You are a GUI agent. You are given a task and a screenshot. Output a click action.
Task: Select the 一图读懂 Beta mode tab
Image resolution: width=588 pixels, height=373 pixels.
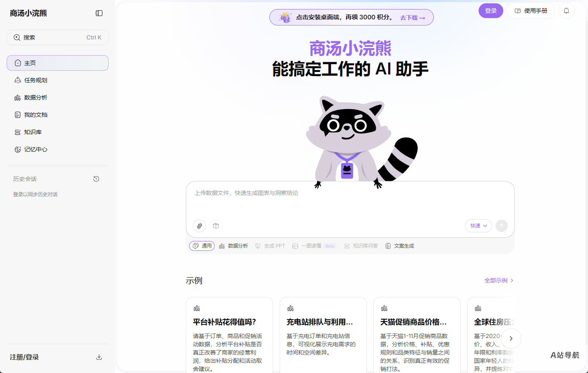[x=314, y=246]
